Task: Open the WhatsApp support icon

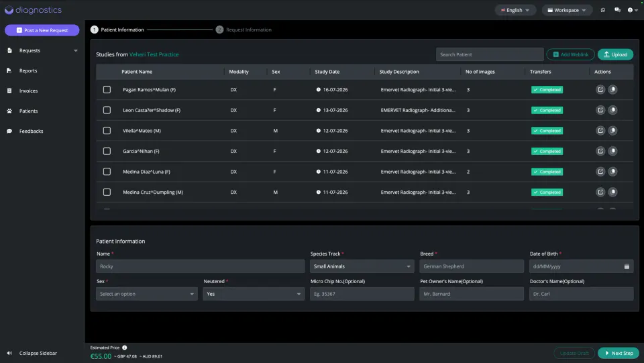Action: (x=603, y=10)
